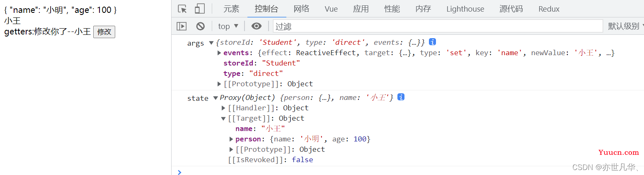The height and width of the screenshot is (175, 644).
Task: Show the console sidebar panel icon
Action: (182, 26)
